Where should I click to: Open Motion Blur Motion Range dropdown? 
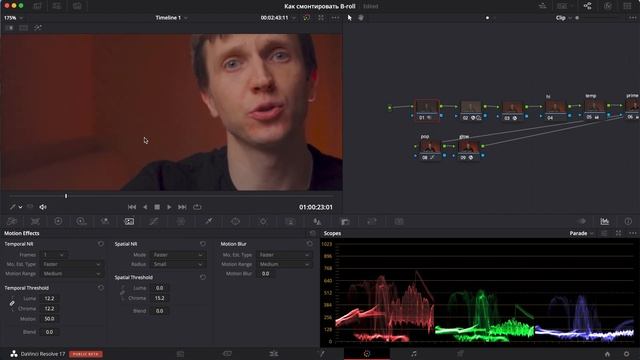(x=284, y=264)
